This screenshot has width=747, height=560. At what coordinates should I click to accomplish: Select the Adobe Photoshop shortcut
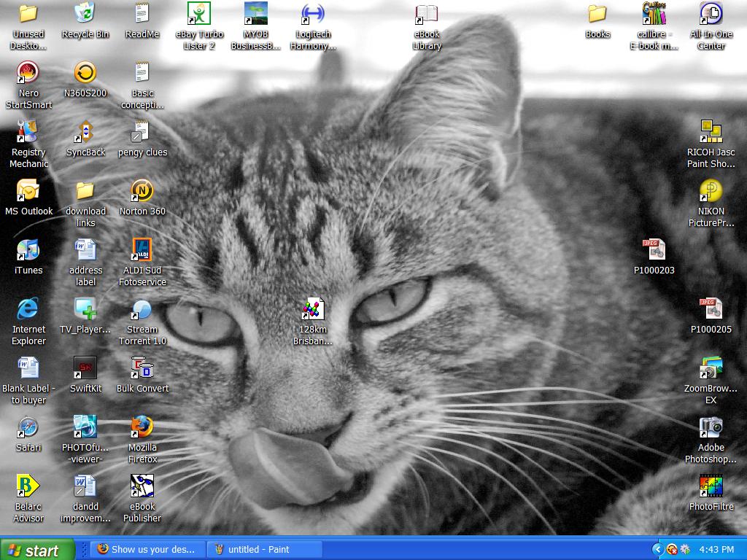click(x=711, y=427)
